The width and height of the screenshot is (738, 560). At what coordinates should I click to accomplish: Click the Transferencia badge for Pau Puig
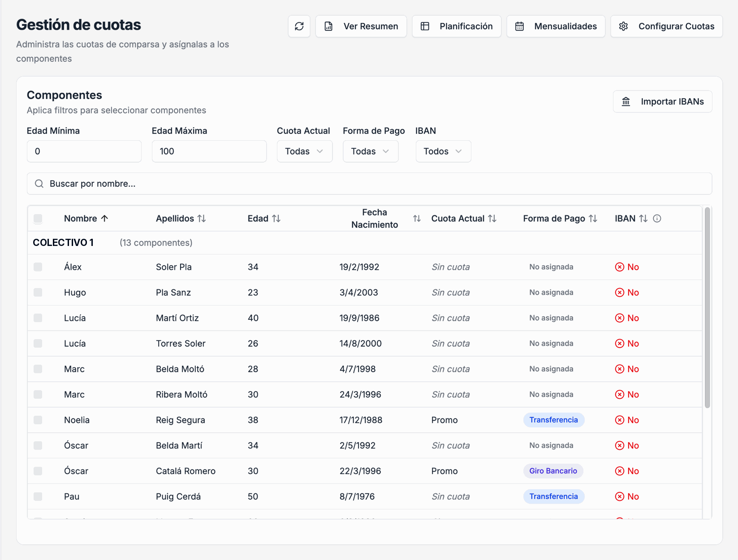click(x=554, y=497)
